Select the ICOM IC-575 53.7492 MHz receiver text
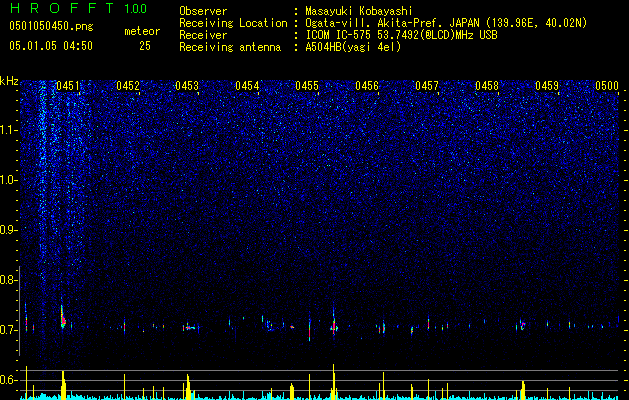This screenshot has width=629, height=400. click(x=402, y=35)
